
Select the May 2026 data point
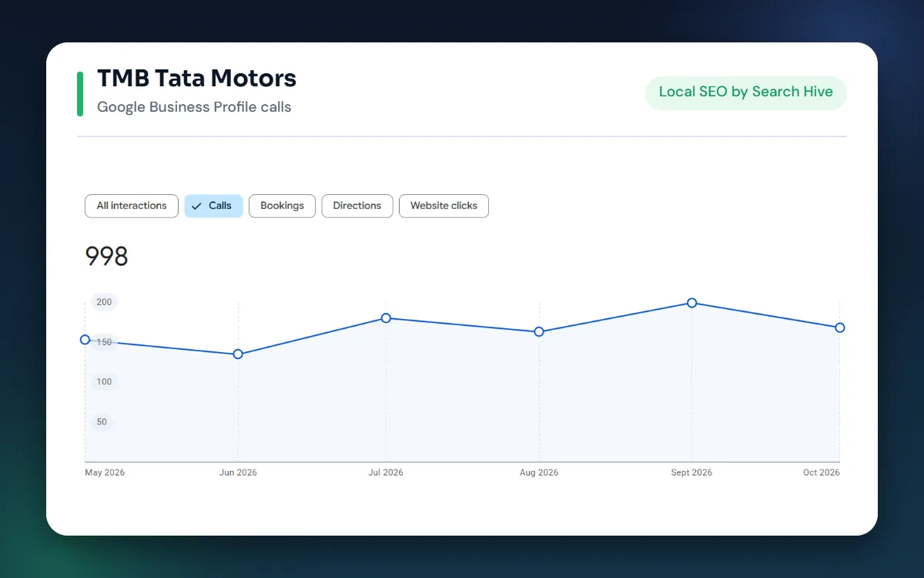point(85,340)
